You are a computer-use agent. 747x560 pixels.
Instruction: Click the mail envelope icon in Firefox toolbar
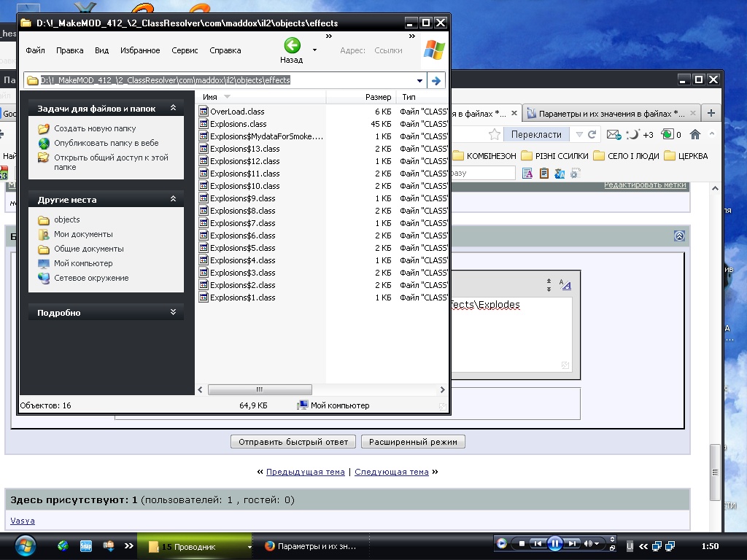[x=613, y=134]
